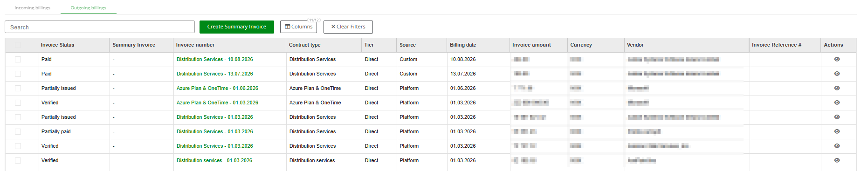This screenshot has height=171, width=868.
Task: Click 'Custom' source in the 13.07.2026 row
Action: 408,74
